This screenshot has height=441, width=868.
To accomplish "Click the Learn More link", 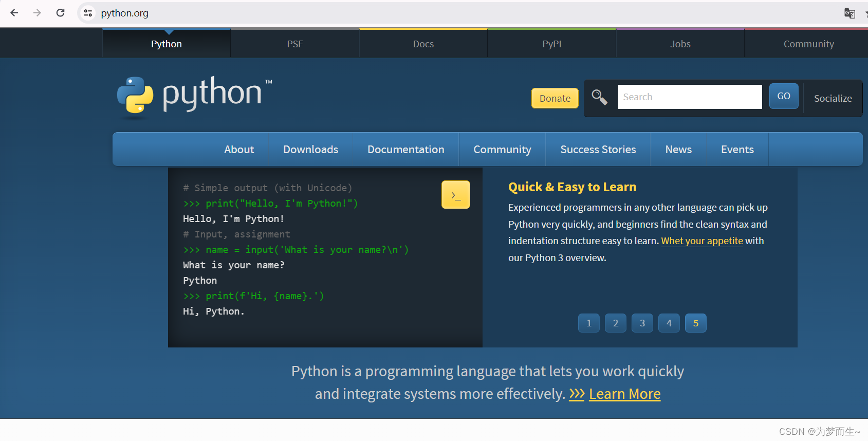I will click(x=625, y=394).
